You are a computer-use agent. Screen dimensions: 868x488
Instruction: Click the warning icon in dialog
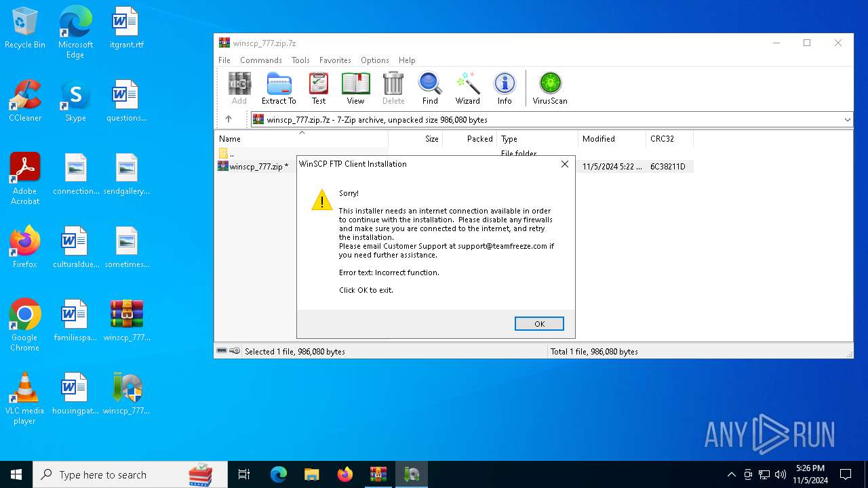point(321,200)
